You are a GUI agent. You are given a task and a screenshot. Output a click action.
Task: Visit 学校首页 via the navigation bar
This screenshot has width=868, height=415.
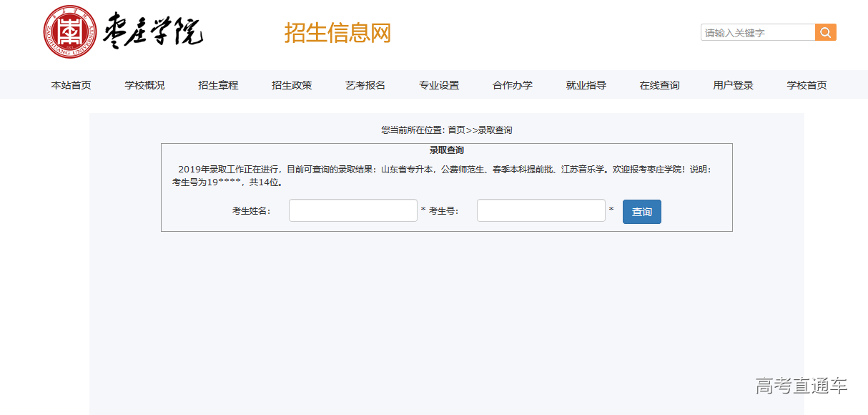click(x=805, y=84)
